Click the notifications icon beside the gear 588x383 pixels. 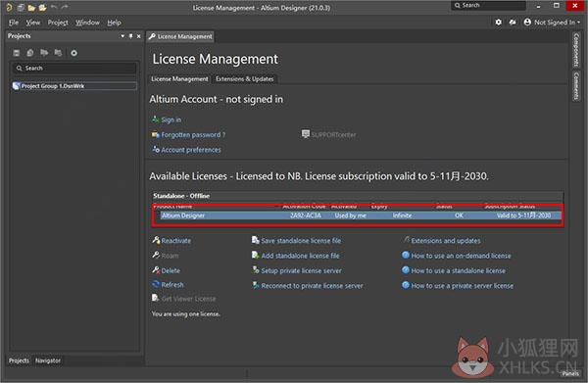point(513,23)
